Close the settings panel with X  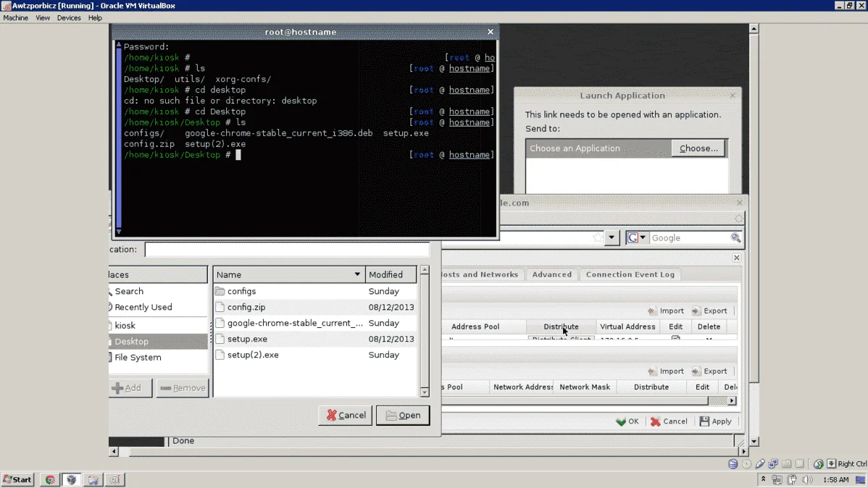[736, 258]
